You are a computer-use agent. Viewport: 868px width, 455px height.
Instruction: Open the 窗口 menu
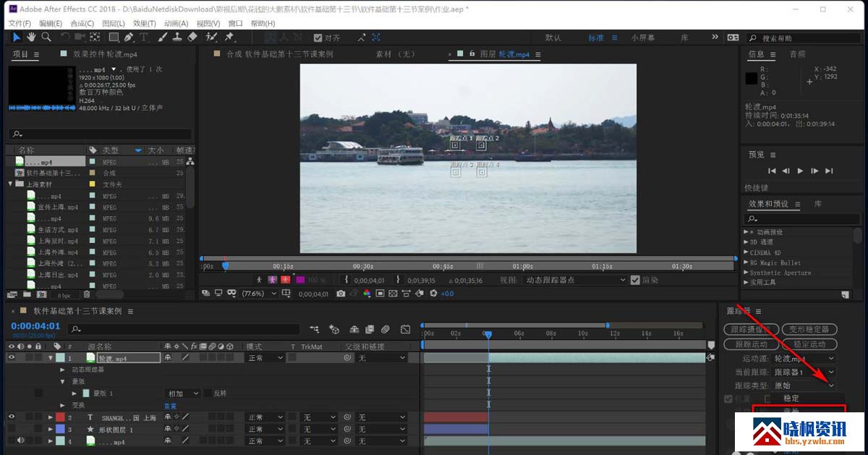(x=235, y=23)
